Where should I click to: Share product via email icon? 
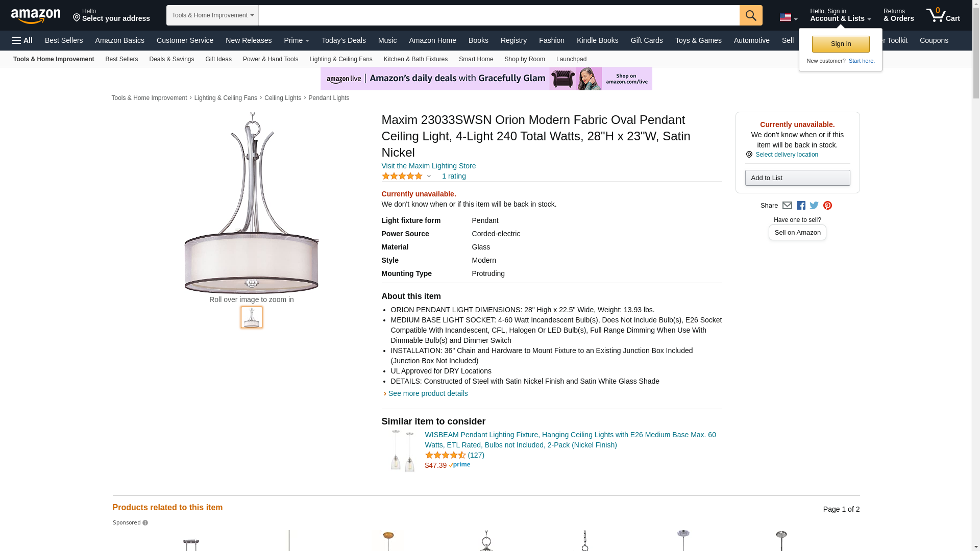point(787,206)
